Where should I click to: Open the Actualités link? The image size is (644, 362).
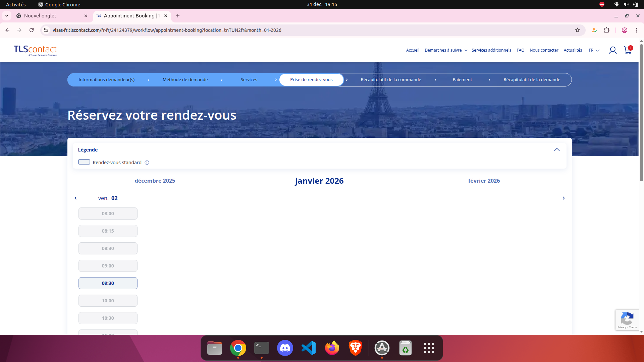tap(573, 50)
